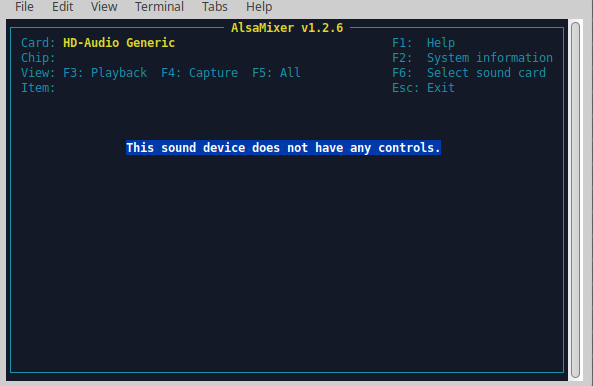Open the View menu
Image resolution: width=593 pixels, height=386 pixels.
(104, 7)
